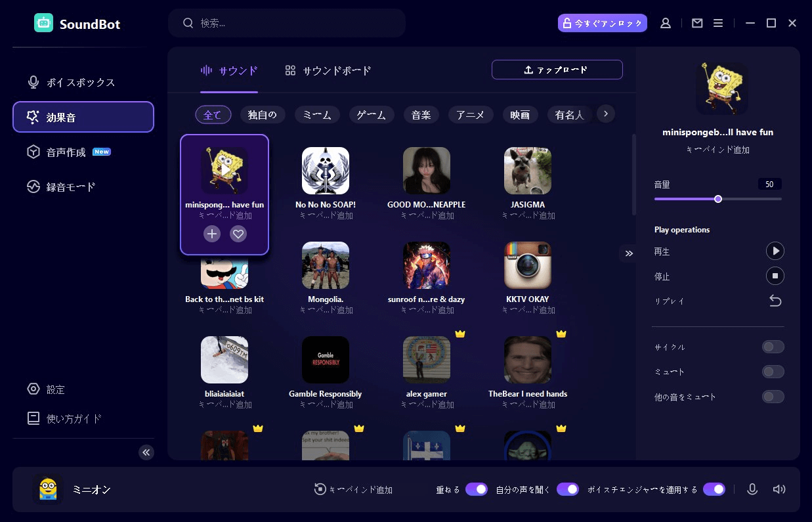Collapse the left sidebar with double chevron
This screenshot has width=812, height=522.
click(x=146, y=452)
